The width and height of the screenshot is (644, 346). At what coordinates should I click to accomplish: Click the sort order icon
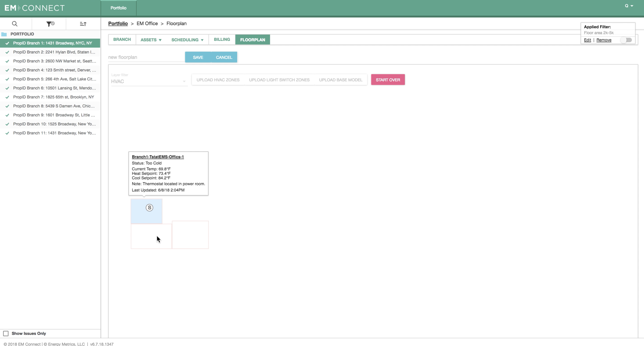coord(83,24)
